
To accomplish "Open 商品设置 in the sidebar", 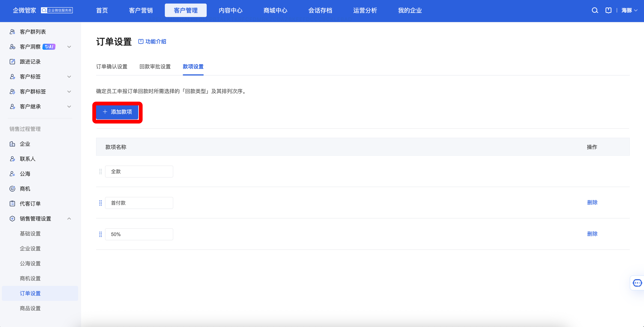I will coord(30,308).
